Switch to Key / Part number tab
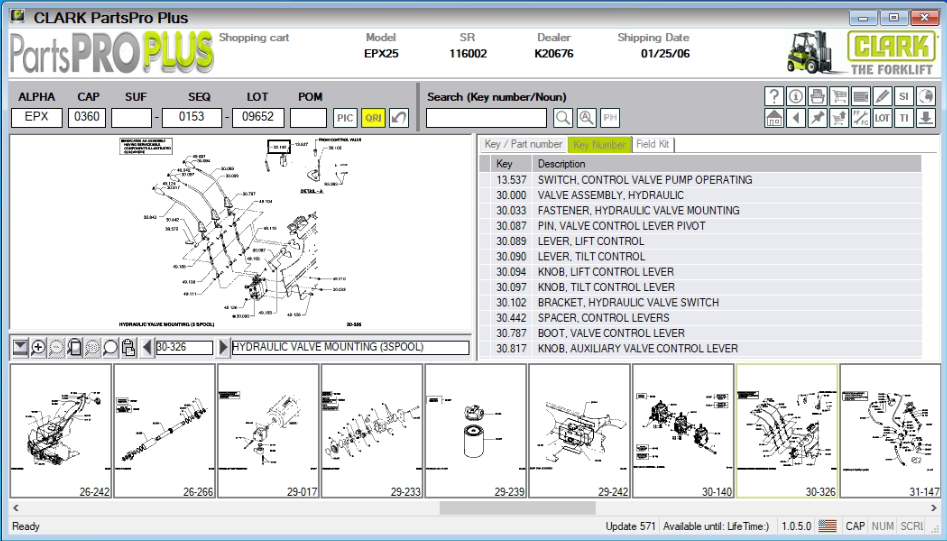Viewport: 947px width, 541px height. [523, 144]
